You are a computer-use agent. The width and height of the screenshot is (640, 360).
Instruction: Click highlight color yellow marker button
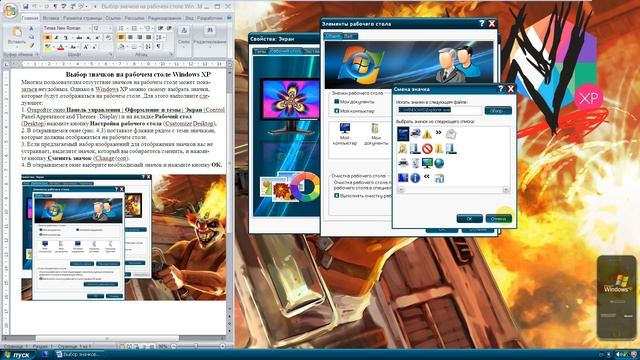[x=48, y=47]
